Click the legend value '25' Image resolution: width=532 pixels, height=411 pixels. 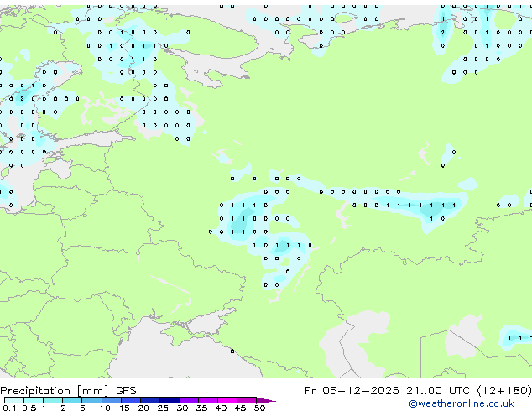click(163, 408)
